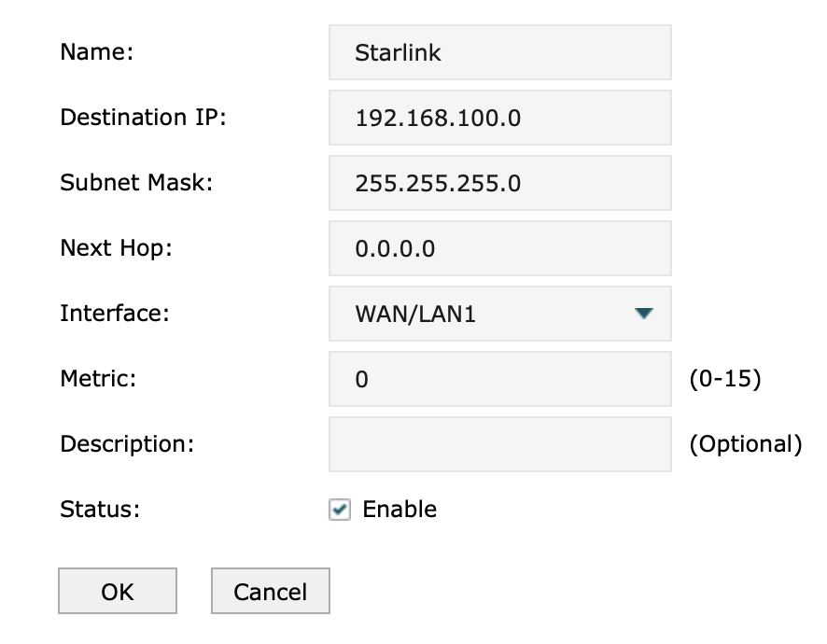The width and height of the screenshot is (827, 644).
Task: Click the Destination IP field 192.168.100.0
Action: [500, 118]
